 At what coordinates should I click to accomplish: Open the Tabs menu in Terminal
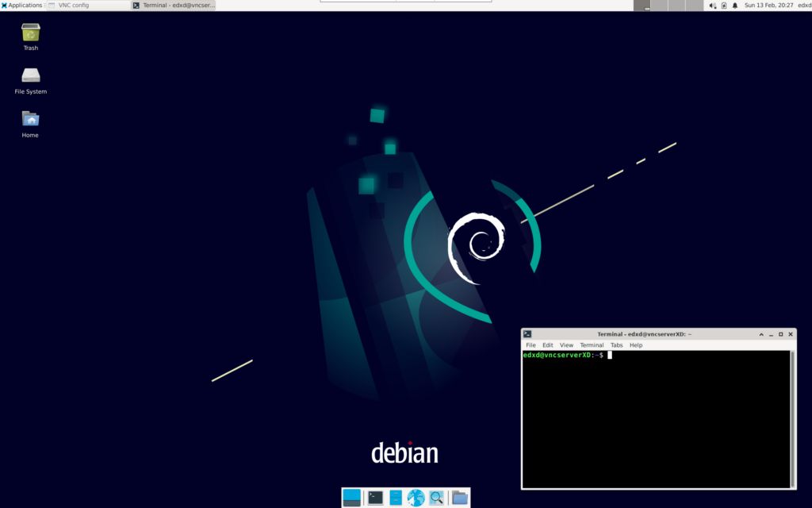click(617, 344)
